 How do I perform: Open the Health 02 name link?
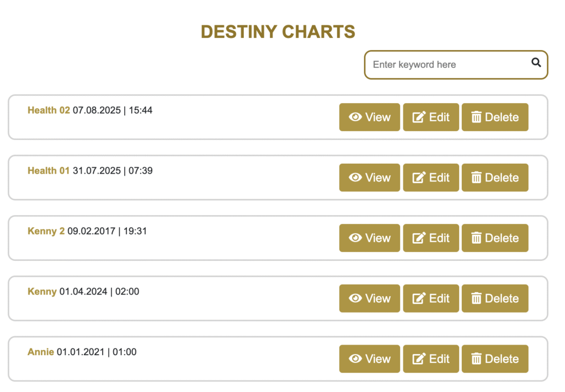coord(49,110)
